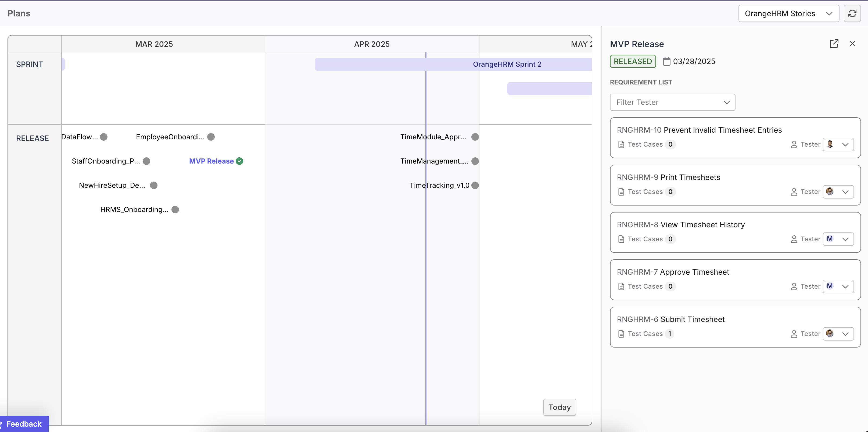Viewport: 868px width, 432px height.
Task: Open MVP Release in a new window
Action: tap(834, 44)
